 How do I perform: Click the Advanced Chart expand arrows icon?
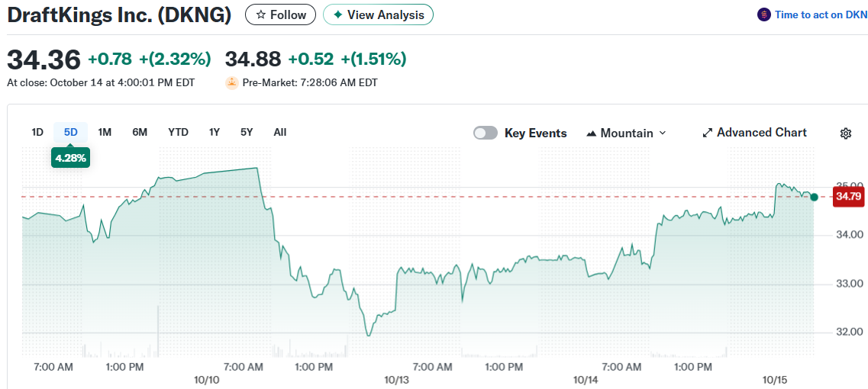[707, 133]
